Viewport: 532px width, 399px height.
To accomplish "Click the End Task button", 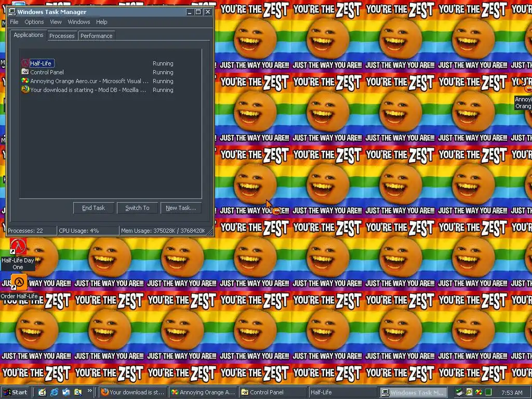I will [x=94, y=208].
